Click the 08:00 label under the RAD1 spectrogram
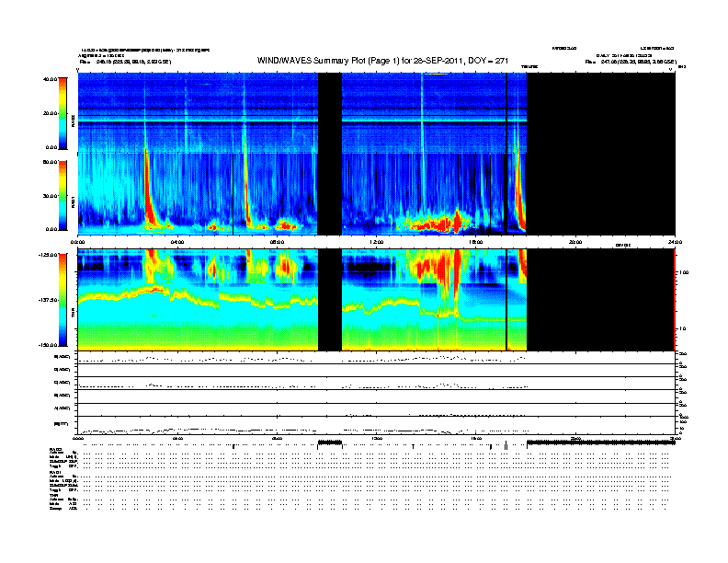Image resolution: width=728 pixels, height=563 pixels. 277,242
